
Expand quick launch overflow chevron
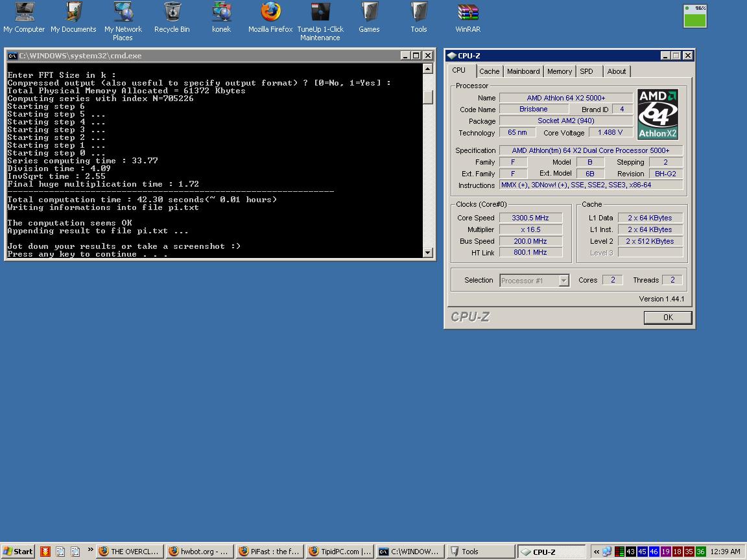[90, 550]
